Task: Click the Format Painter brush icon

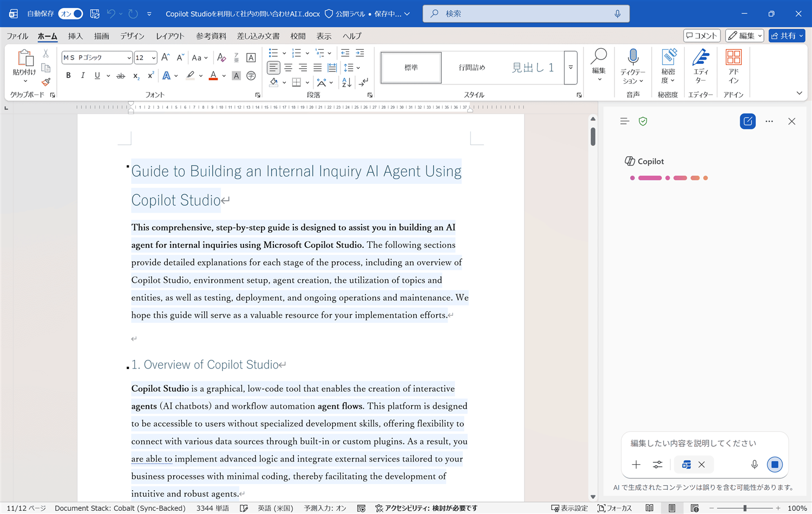Action: 46,82
